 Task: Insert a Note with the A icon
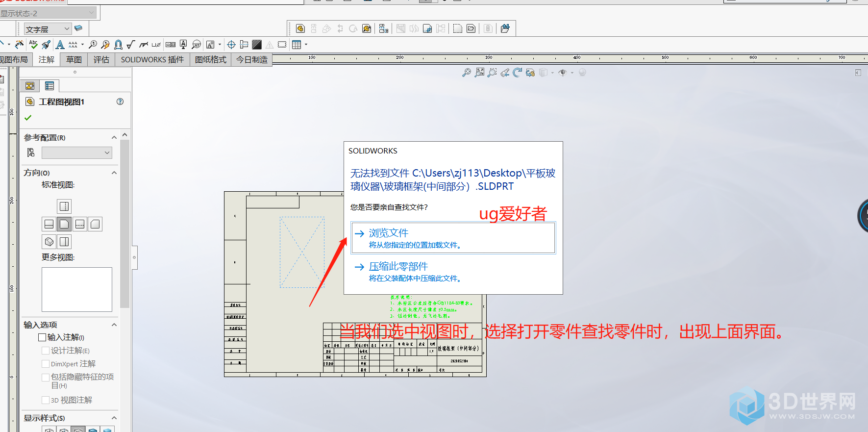(x=60, y=45)
